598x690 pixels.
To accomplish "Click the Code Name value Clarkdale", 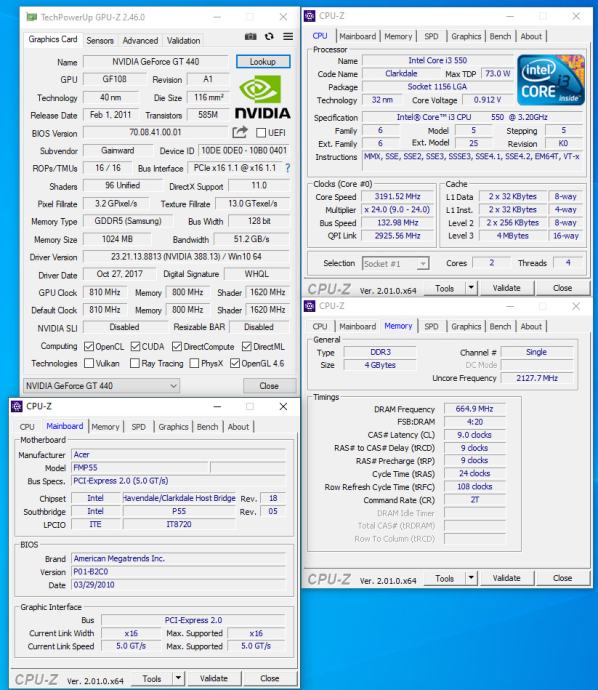I will coord(401,74).
